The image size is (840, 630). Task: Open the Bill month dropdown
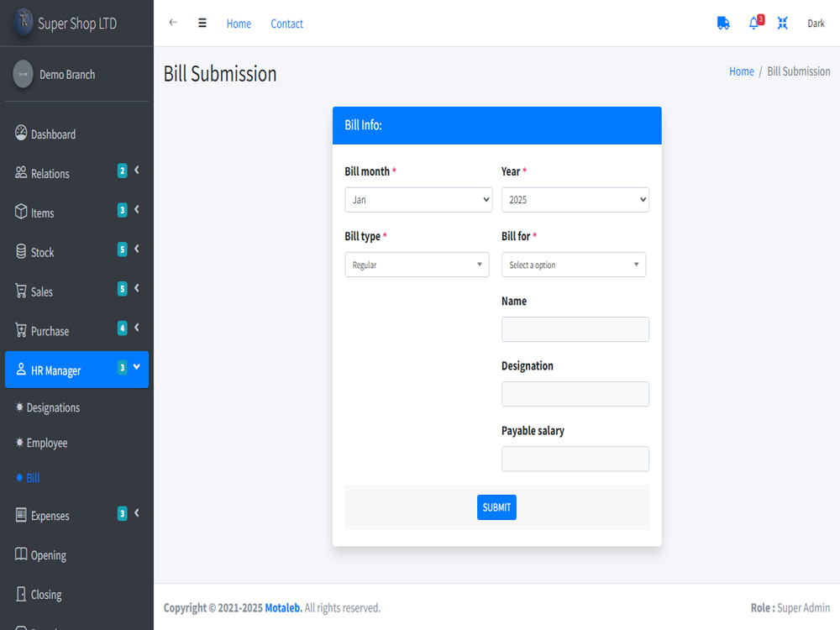click(x=418, y=200)
